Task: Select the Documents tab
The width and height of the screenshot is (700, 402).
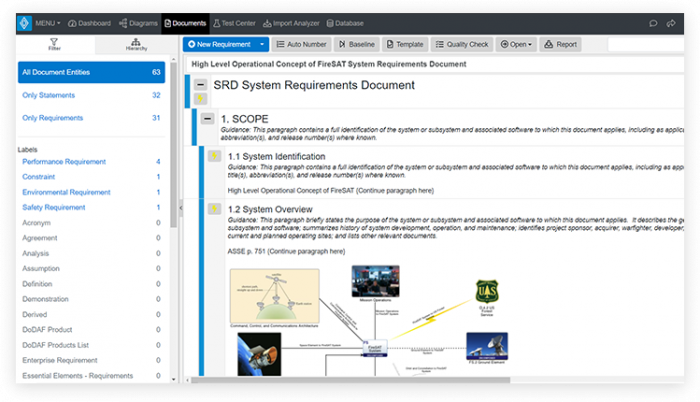Action: coord(185,23)
